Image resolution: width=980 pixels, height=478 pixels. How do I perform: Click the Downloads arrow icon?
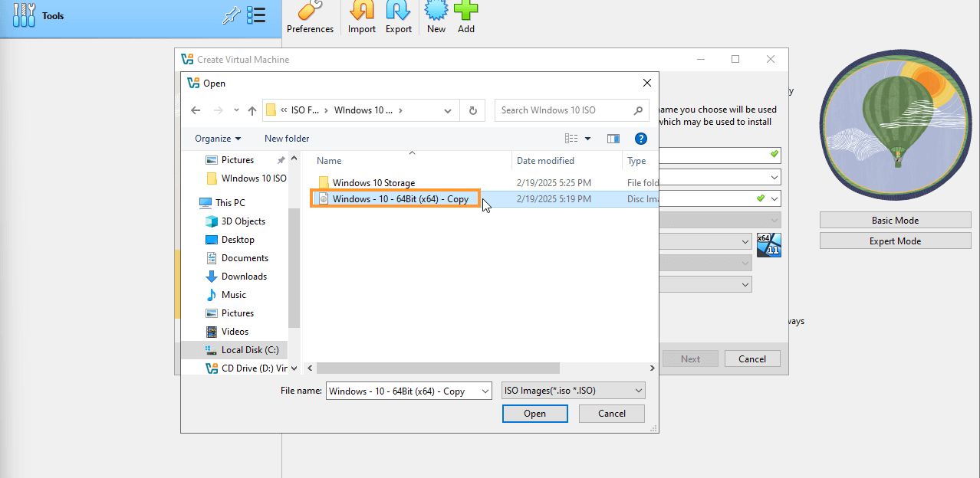pyautogui.click(x=212, y=277)
